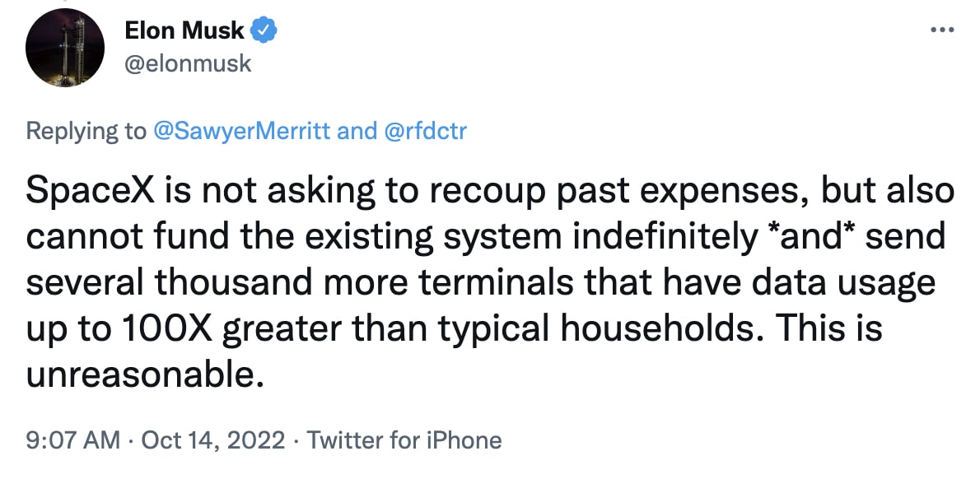Open the @elonmusk handle link
This screenshot has height=479, width=980.
[188, 63]
